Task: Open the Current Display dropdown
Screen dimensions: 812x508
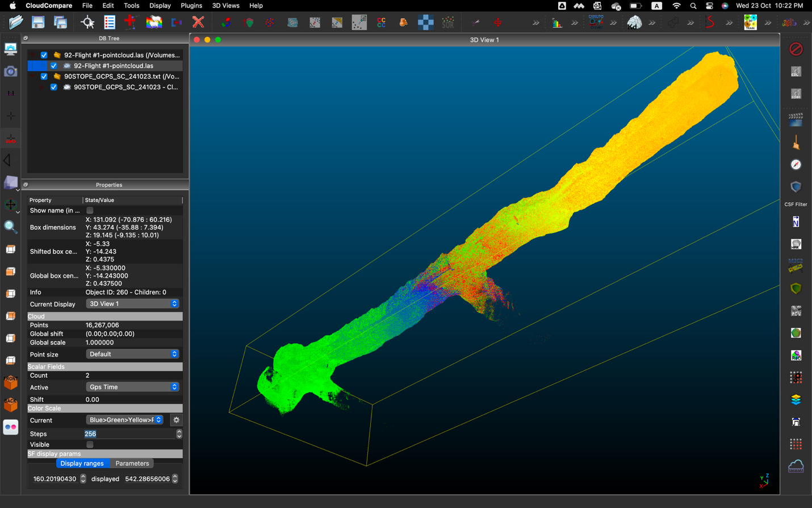Action: point(132,304)
